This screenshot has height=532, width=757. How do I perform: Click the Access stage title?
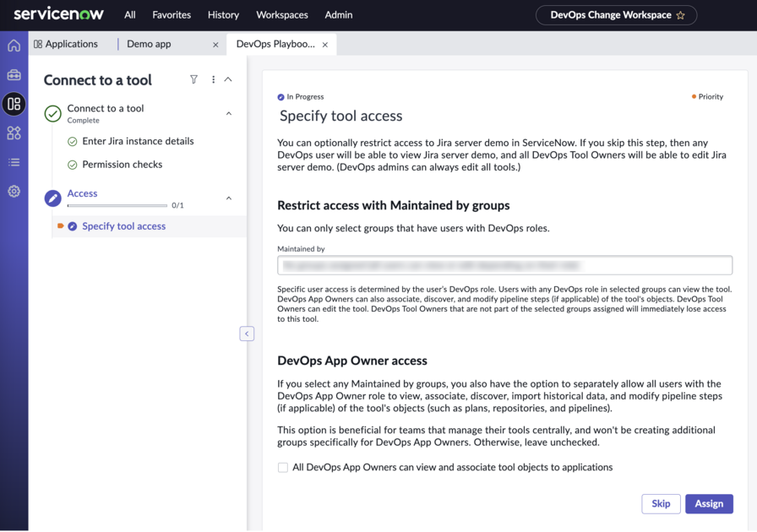[x=82, y=193]
